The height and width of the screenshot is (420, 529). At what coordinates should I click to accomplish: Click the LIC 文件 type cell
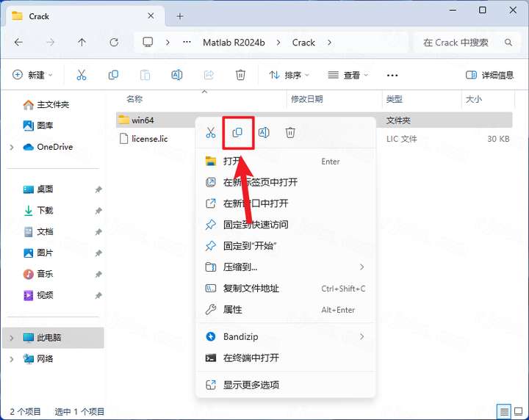(x=401, y=139)
